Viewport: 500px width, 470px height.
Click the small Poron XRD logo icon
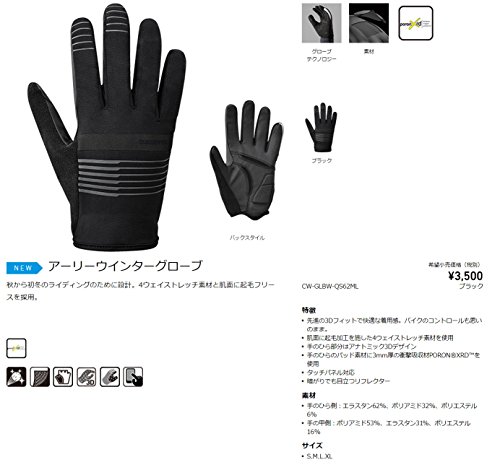(16, 348)
